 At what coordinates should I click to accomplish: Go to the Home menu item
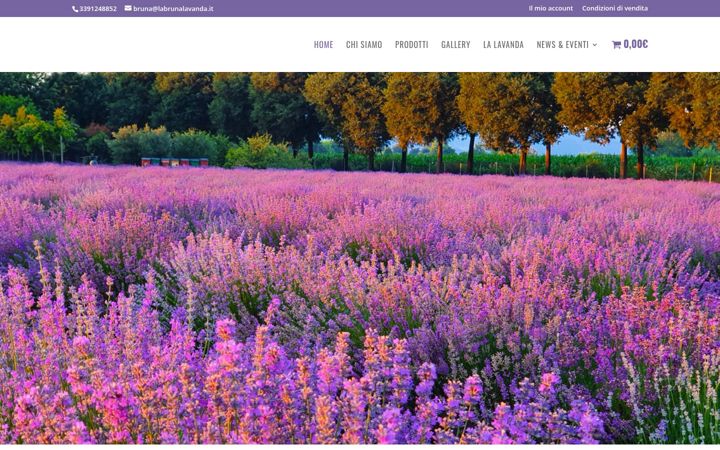(x=323, y=45)
